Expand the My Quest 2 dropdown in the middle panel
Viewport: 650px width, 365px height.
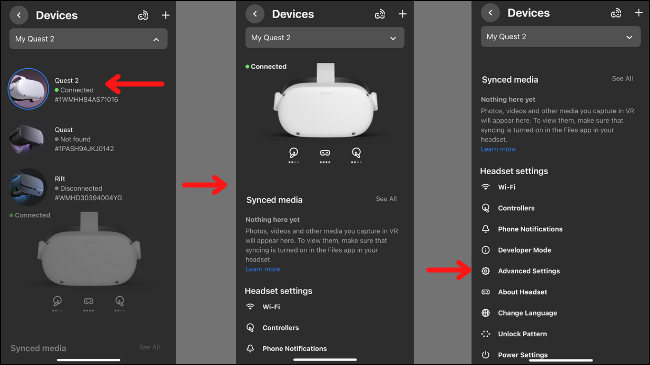click(325, 38)
